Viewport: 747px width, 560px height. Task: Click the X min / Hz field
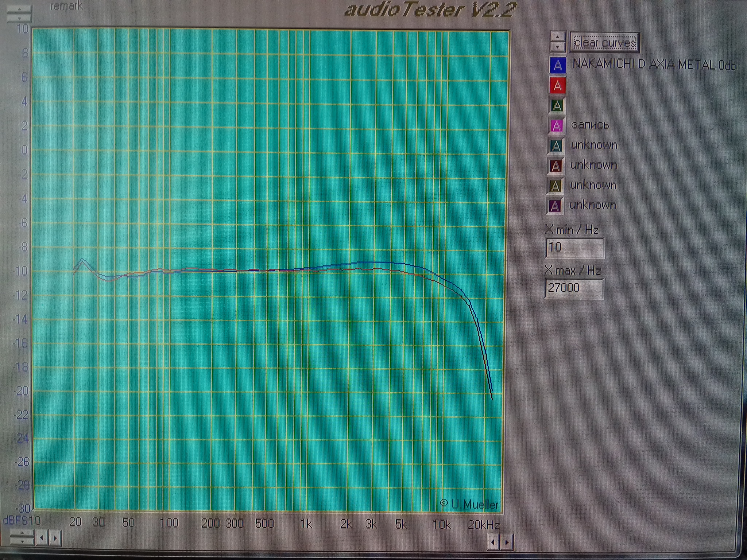tap(574, 248)
